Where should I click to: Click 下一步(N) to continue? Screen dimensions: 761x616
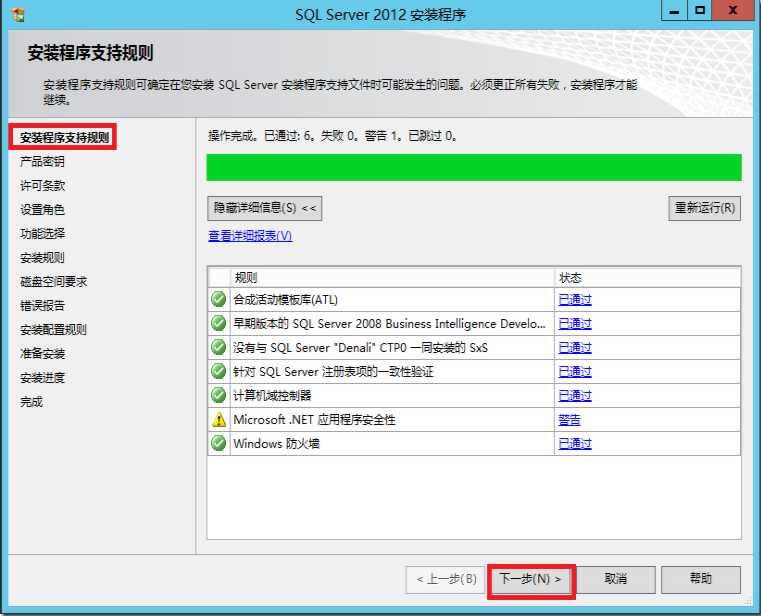pyautogui.click(x=531, y=579)
